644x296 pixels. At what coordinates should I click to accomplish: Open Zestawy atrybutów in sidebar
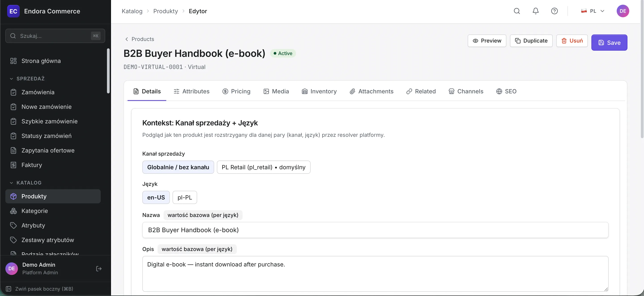pyautogui.click(x=53, y=240)
